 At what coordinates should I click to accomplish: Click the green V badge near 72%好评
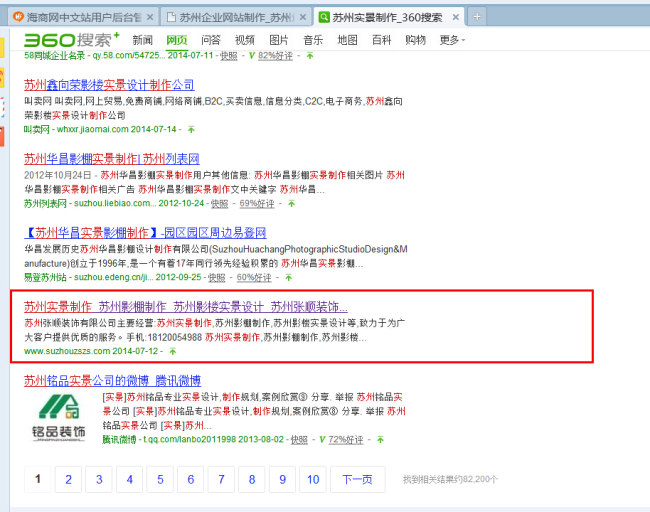click(322, 439)
